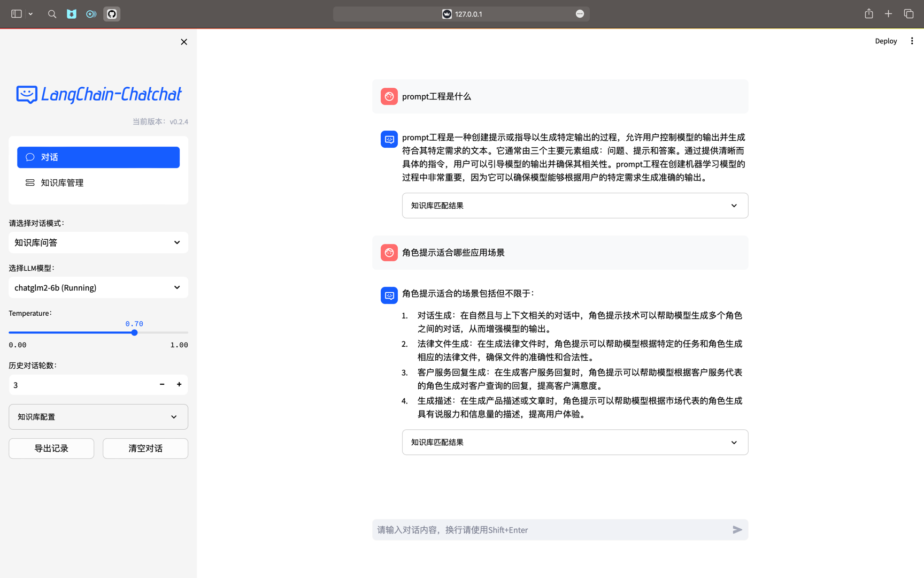Image resolution: width=924 pixels, height=578 pixels.
Task: Select the 对话 menu item
Action: (x=98, y=157)
